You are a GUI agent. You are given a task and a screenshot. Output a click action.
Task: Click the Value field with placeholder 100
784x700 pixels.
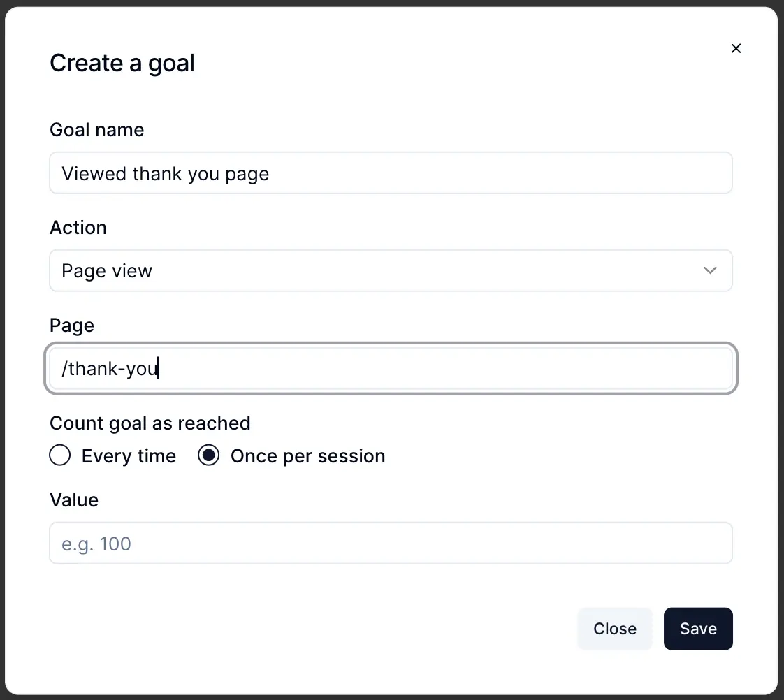391,543
